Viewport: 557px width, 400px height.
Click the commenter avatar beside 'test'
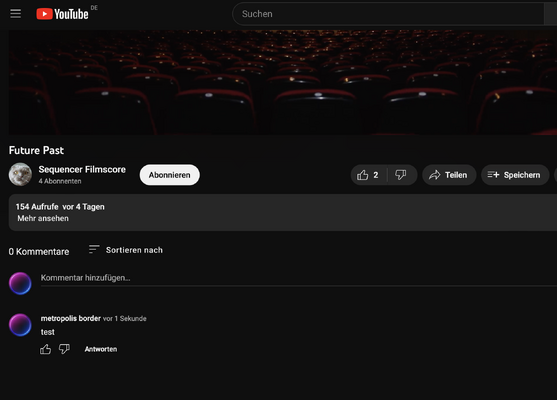tap(20, 325)
